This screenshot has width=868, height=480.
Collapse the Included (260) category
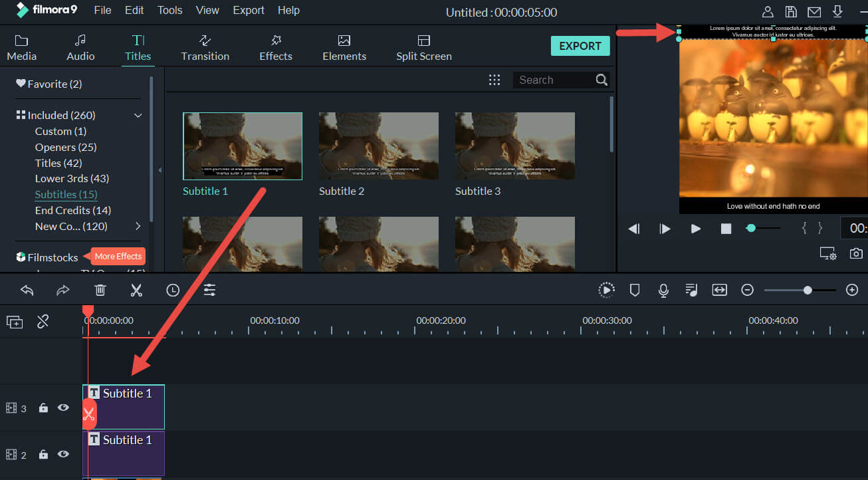point(138,115)
